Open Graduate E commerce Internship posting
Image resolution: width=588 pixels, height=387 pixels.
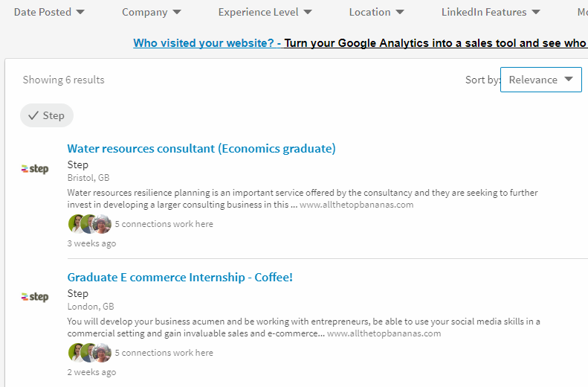[x=180, y=278]
